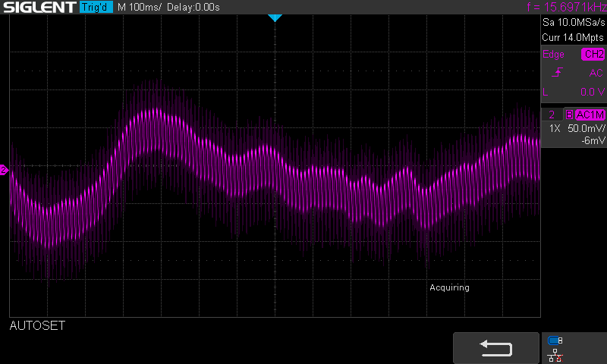Viewport: 607px width, 364px height.
Task: Click the Curr 14.0Mpts memory depth
Action: click(573, 37)
